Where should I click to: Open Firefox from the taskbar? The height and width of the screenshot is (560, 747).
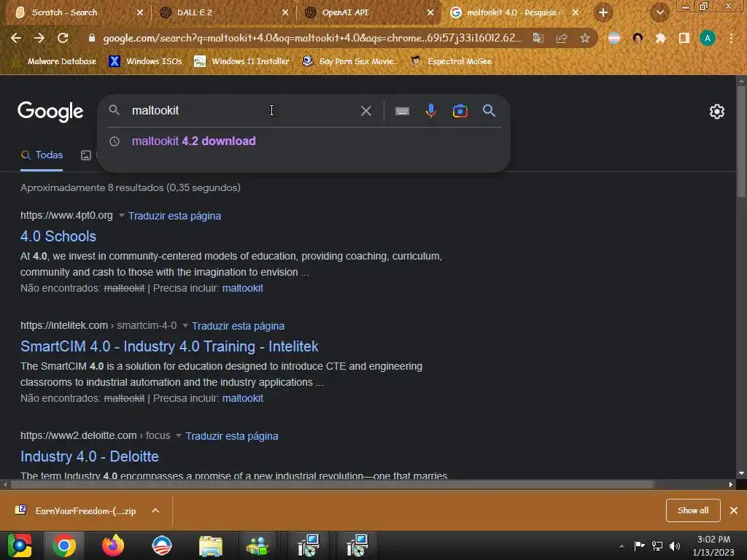pyautogui.click(x=113, y=545)
